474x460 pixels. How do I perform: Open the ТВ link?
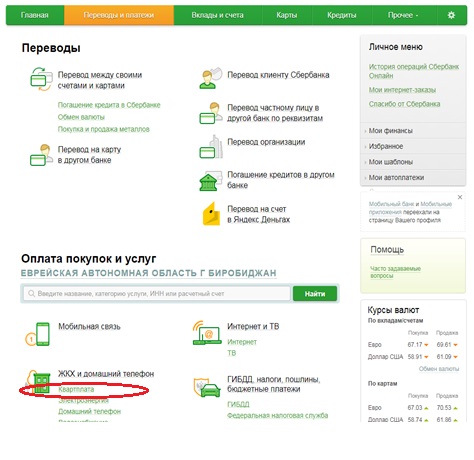tap(232, 353)
